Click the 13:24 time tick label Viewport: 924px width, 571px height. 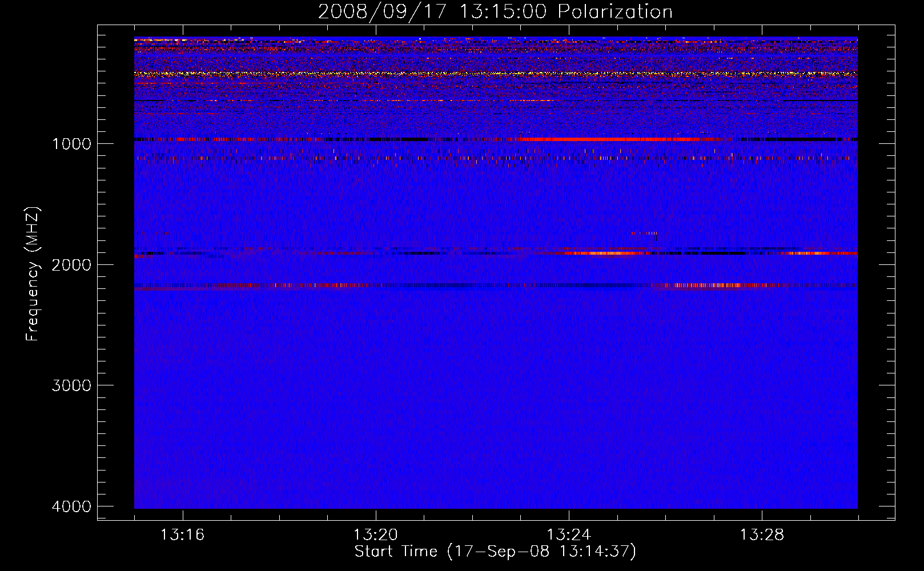(x=569, y=535)
